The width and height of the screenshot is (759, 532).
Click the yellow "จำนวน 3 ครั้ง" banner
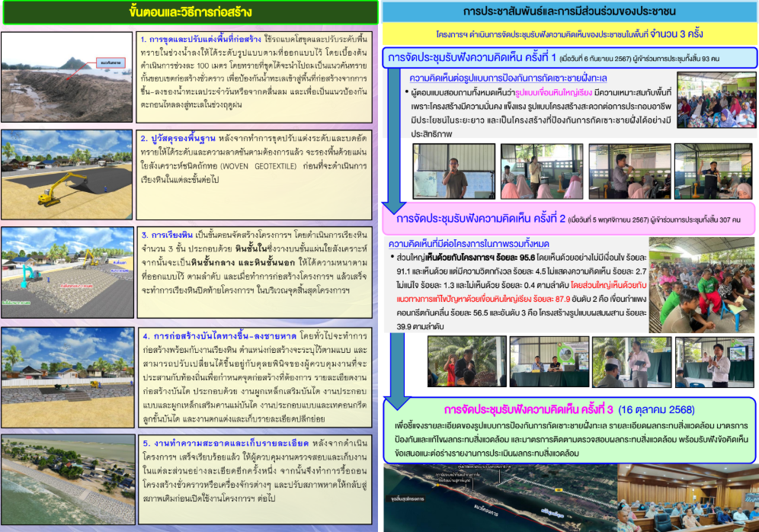[569, 35]
